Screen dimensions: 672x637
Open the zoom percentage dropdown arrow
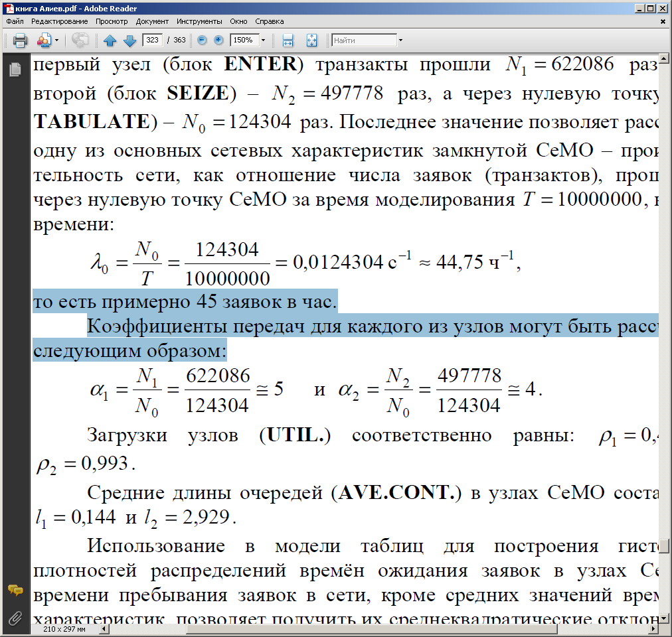263,40
